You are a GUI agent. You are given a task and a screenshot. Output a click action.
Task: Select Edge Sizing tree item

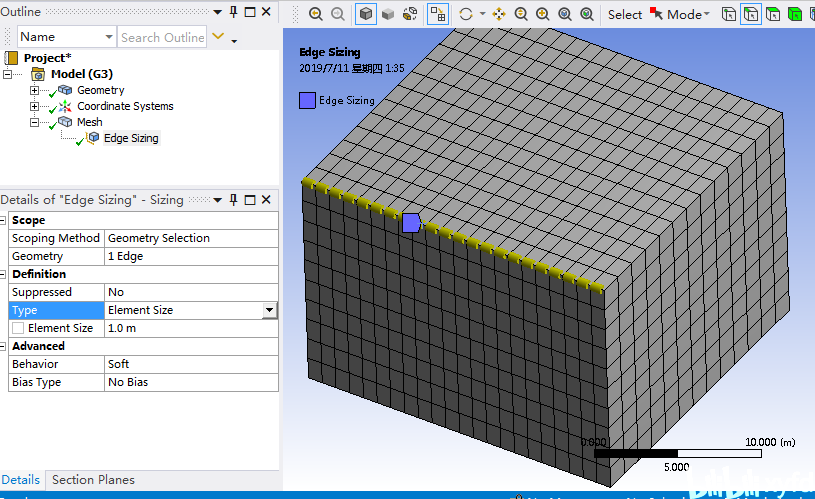(131, 138)
